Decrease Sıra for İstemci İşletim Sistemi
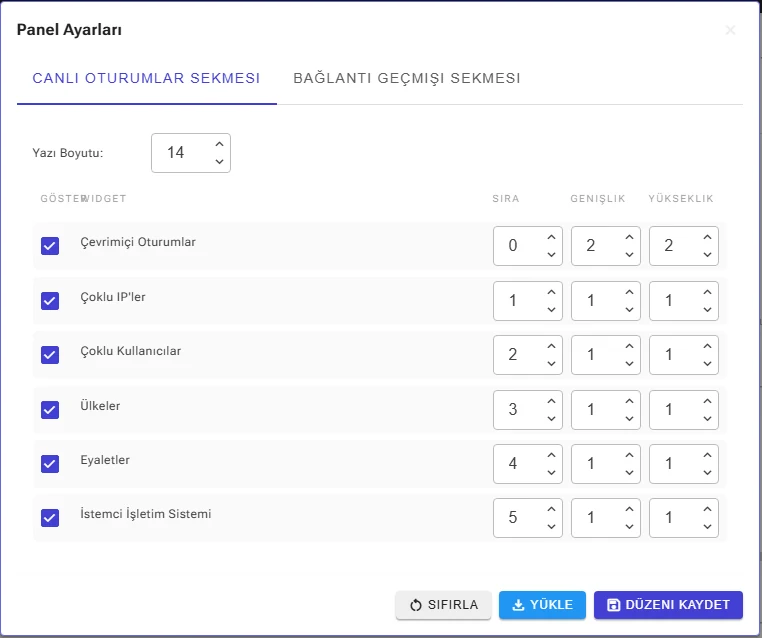The image size is (762, 638). pyautogui.click(x=551, y=526)
